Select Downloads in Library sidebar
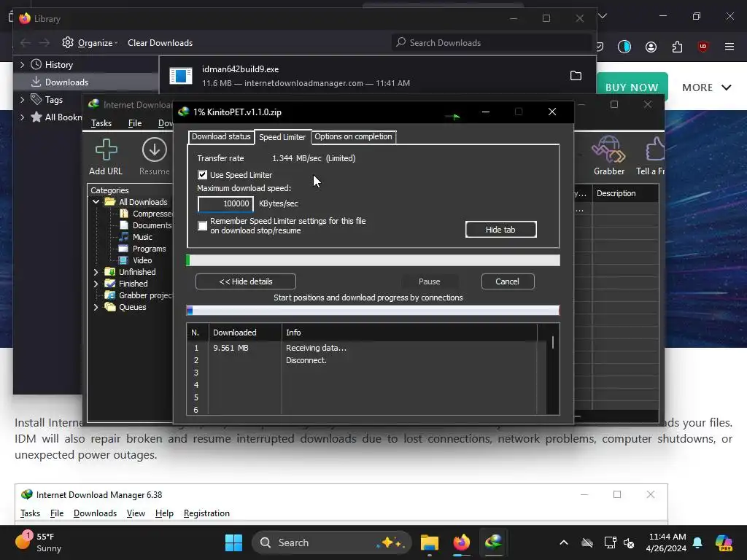 click(86, 82)
